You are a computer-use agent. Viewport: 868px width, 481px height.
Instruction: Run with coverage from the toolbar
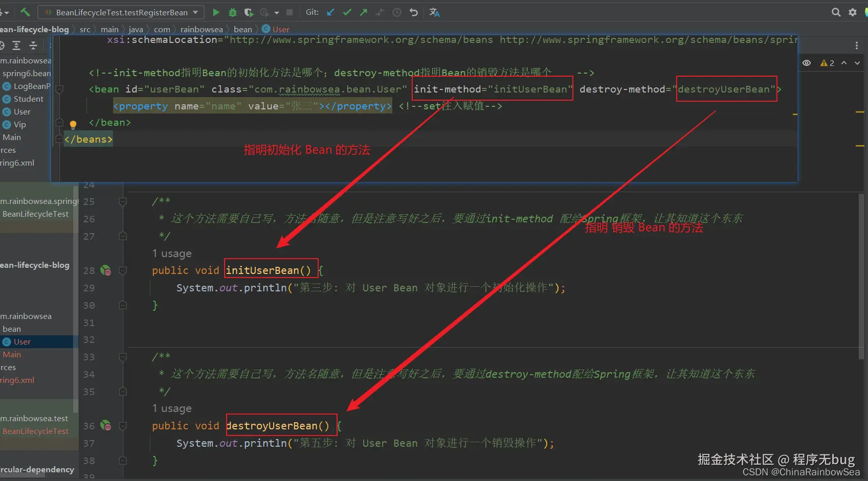point(249,12)
